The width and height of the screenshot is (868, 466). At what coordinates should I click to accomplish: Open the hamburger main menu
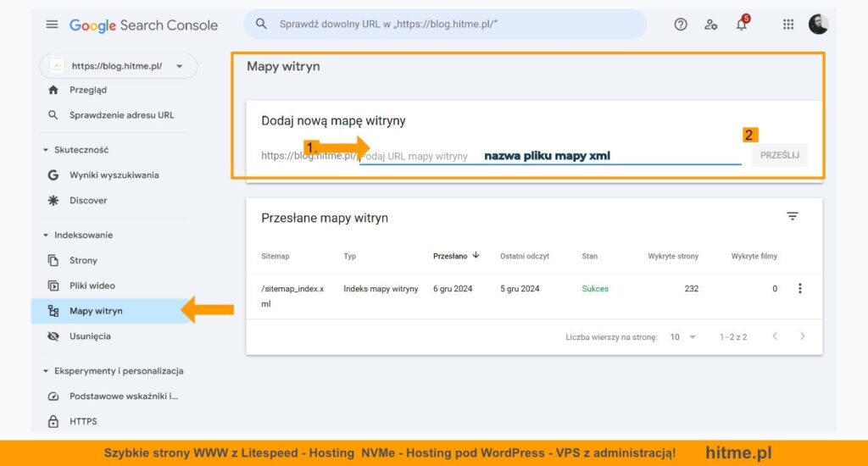tap(53, 25)
